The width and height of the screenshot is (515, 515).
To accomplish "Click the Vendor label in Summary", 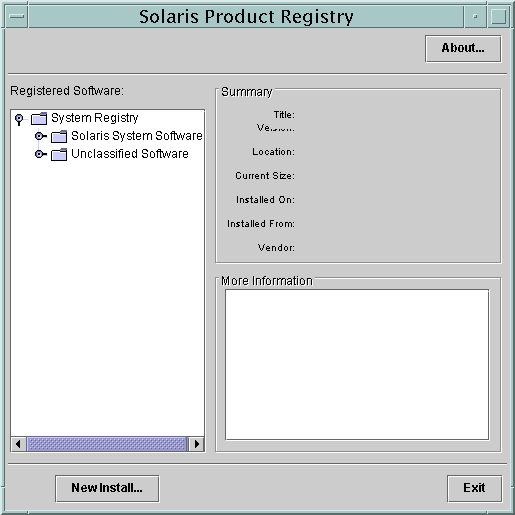I will [x=276, y=248].
